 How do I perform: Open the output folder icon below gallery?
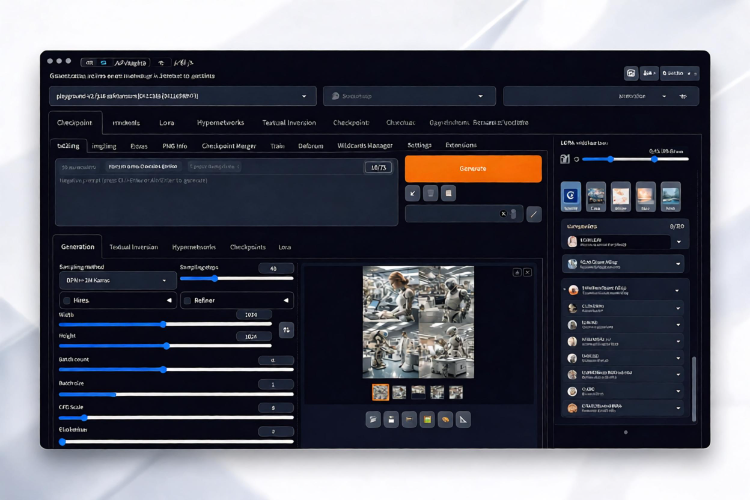373,420
